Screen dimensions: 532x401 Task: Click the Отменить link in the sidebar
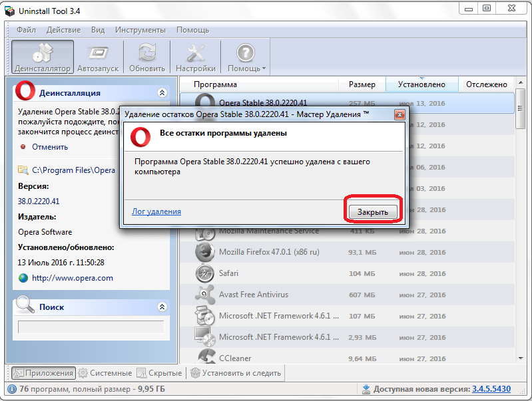pos(50,147)
